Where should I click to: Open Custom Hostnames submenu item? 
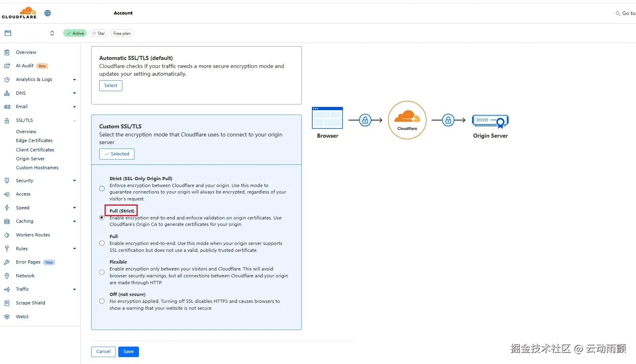pyautogui.click(x=37, y=168)
